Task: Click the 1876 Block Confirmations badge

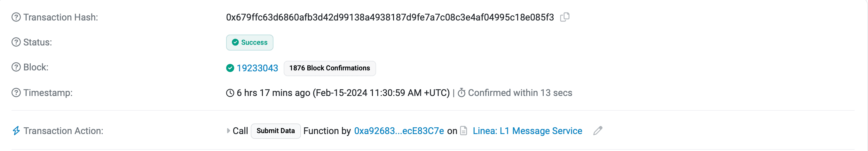Action: pos(329,68)
